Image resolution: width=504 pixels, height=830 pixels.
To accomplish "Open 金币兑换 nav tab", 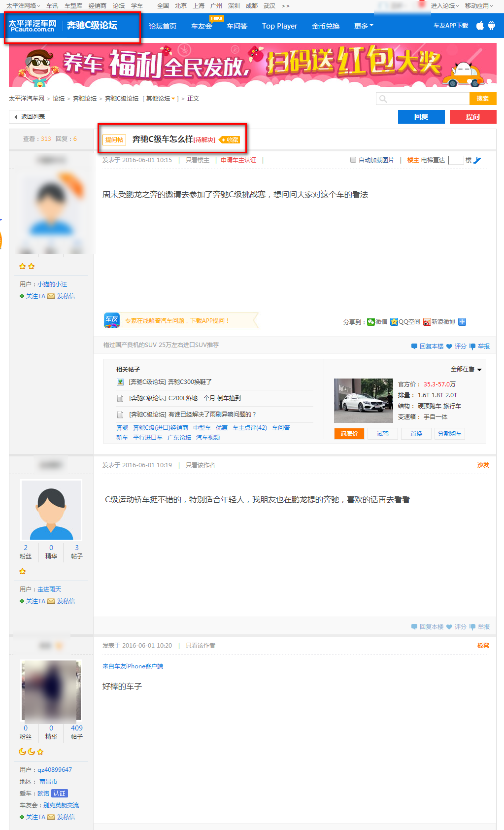I will click(x=326, y=26).
